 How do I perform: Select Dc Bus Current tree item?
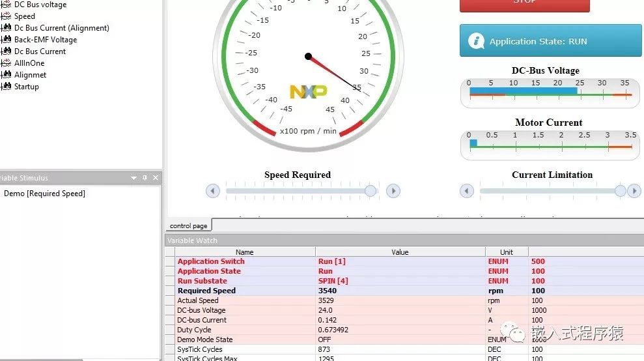(40, 51)
